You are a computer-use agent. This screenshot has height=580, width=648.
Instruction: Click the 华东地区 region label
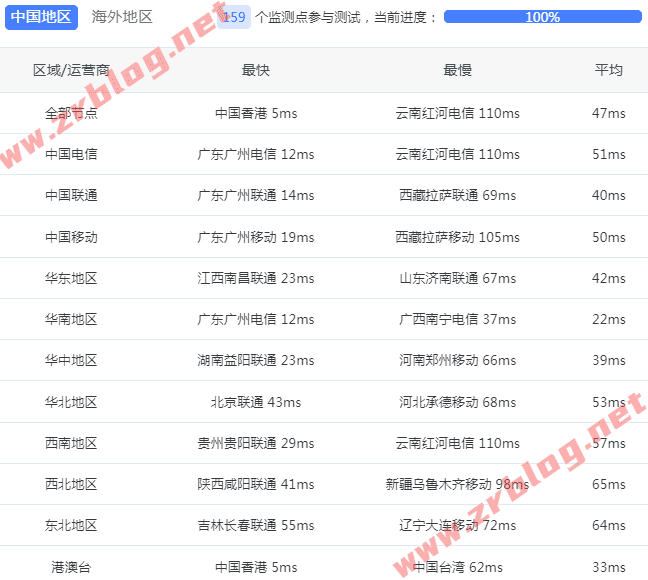[x=71, y=278]
